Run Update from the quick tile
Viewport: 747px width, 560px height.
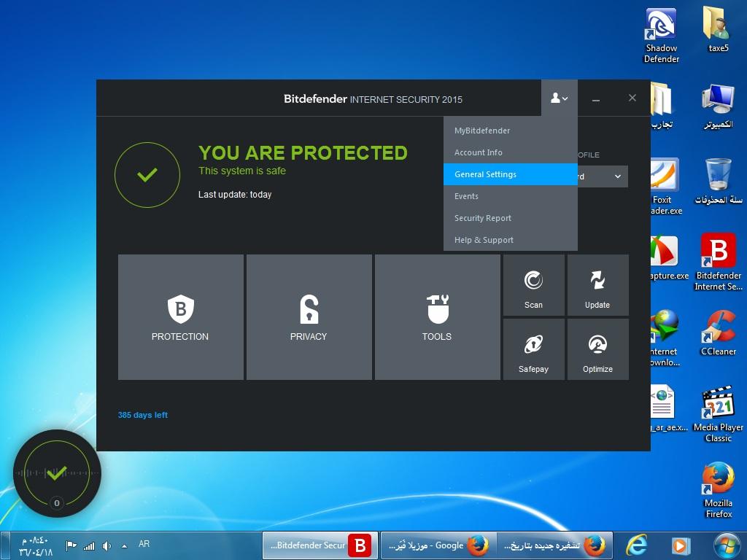(598, 285)
